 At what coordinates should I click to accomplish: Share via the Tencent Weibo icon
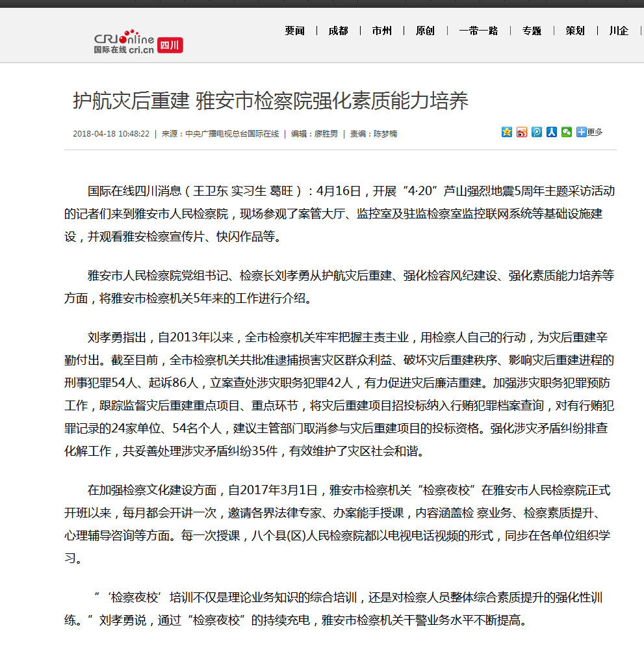tap(537, 132)
